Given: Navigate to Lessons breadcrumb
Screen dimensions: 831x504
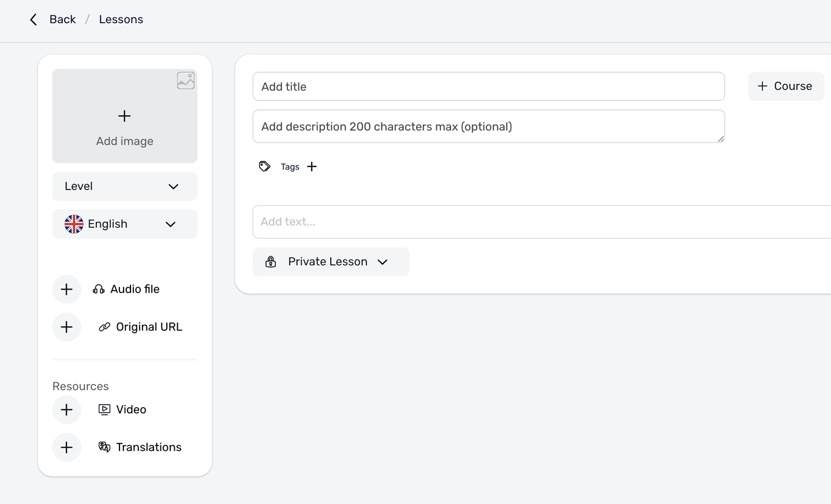Looking at the screenshot, I should click(121, 20).
